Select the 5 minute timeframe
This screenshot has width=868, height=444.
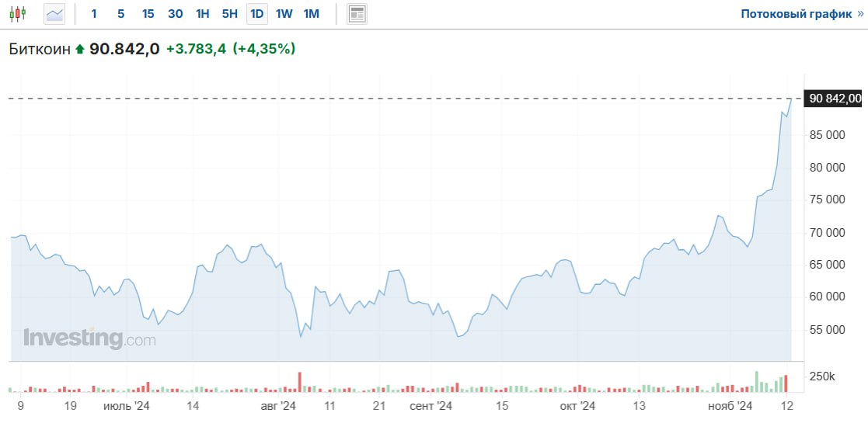tap(120, 14)
